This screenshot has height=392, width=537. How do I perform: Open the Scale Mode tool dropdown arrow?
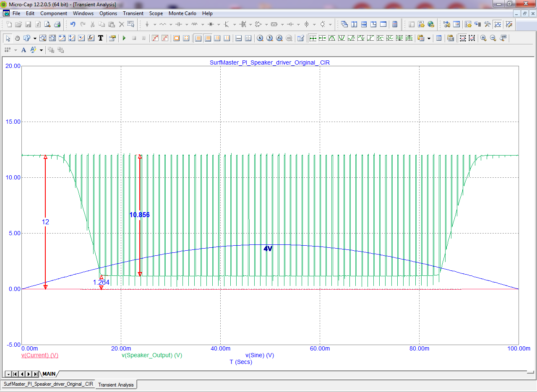[x=35, y=38]
